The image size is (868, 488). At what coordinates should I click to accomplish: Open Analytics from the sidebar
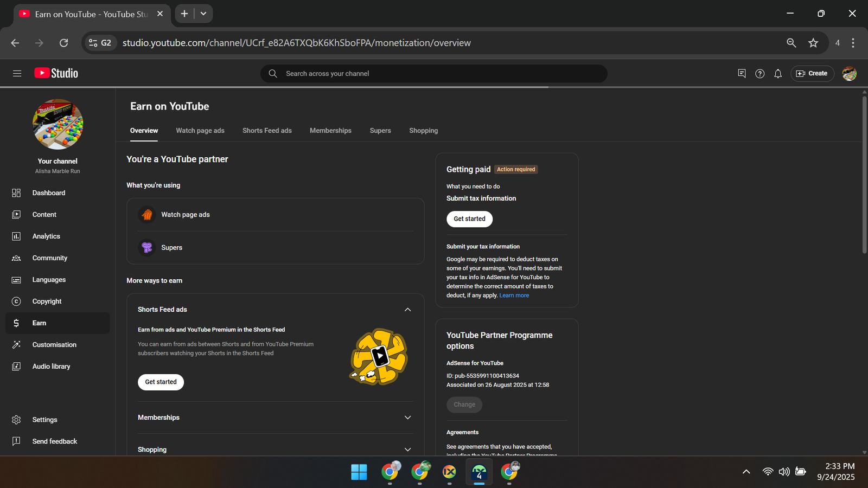click(x=46, y=236)
